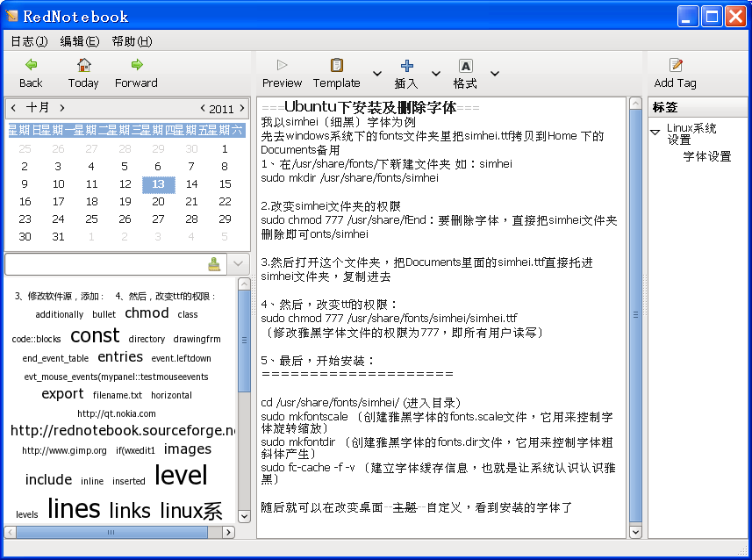Viewport: 752px width, 560px height.
Task: Select the highlighted day 13 in calendar
Action: pos(158,184)
